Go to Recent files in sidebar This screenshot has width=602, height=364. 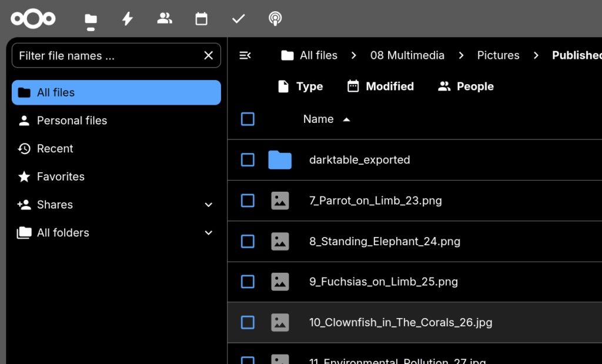tap(55, 149)
